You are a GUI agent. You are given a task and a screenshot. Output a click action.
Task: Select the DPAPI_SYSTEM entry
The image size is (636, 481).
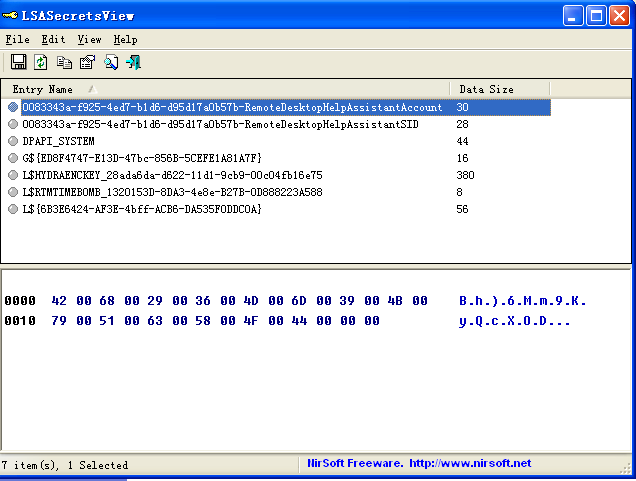point(58,141)
